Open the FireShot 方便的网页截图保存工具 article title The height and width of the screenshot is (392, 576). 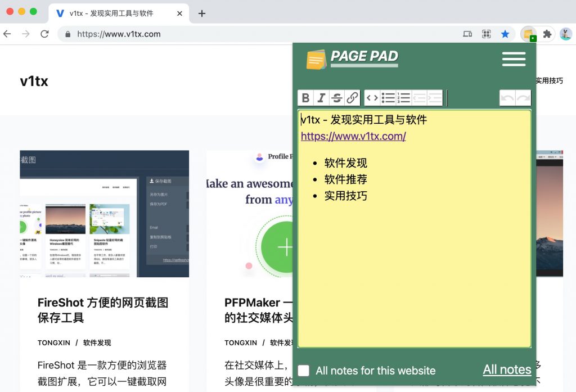point(103,310)
